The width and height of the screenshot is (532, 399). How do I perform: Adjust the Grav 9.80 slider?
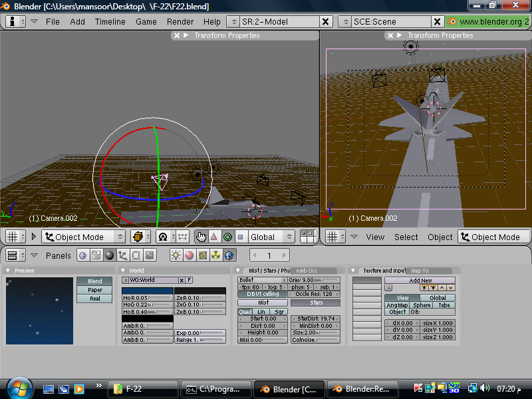click(314, 280)
